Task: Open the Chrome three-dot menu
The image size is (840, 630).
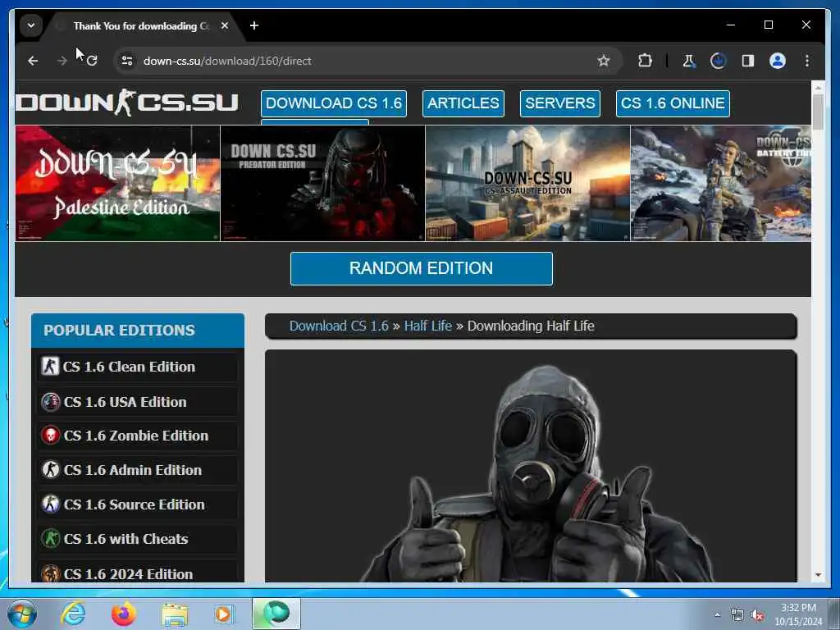Action: (x=807, y=61)
